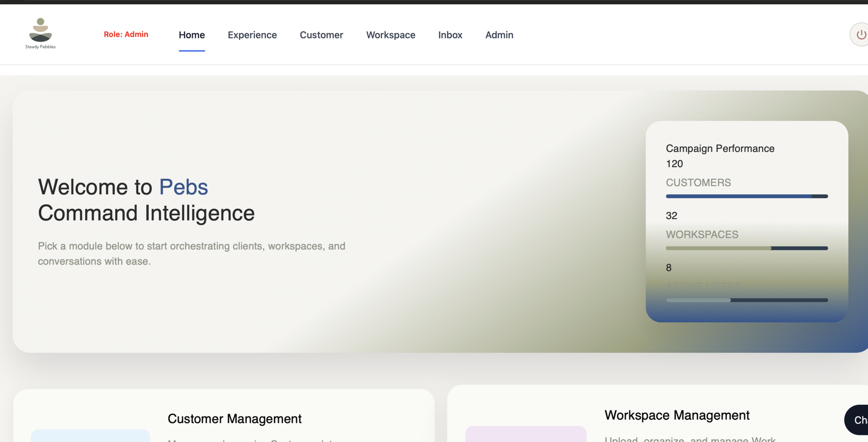Open the Inbox page
The image size is (868, 442).
(x=450, y=35)
